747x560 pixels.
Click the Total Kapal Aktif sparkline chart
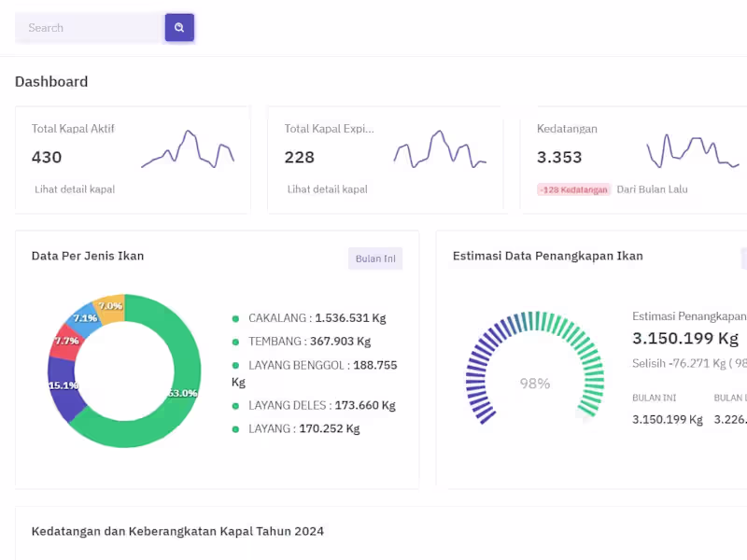188,150
